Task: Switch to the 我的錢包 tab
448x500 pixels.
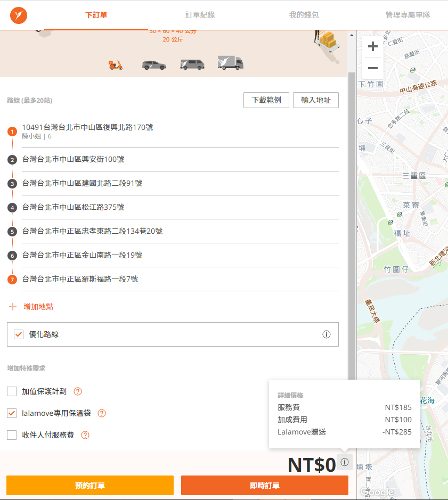Action: click(304, 15)
